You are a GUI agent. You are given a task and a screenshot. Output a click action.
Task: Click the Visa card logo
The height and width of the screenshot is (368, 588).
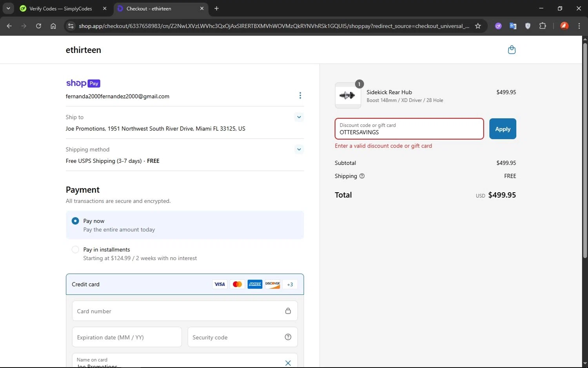pyautogui.click(x=220, y=284)
